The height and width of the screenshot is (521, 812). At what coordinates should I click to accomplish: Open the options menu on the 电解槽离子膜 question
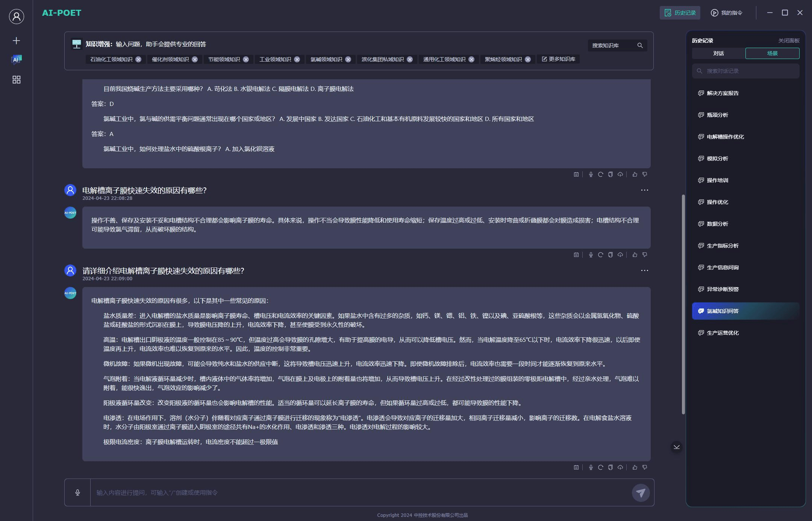point(644,190)
